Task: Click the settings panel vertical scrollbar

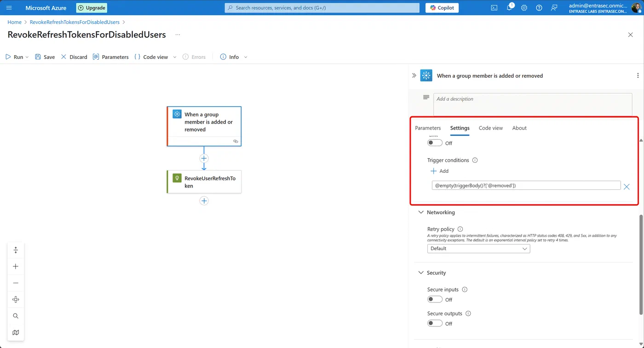Action: (641, 264)
